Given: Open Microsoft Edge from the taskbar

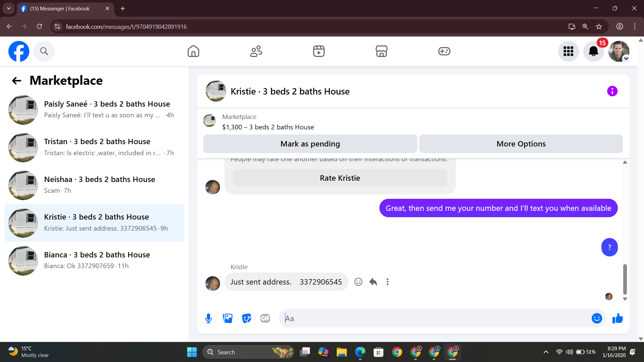Looking at the screenshot, I should 360,352.
